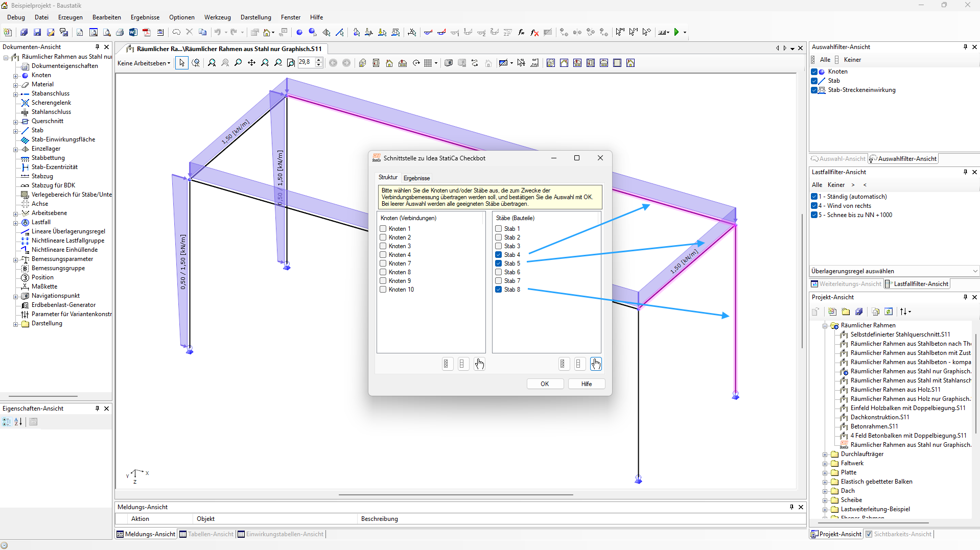980x550 pixels.
Task: Select the arrow pointer selection tool
Action: tap(182, 63)
